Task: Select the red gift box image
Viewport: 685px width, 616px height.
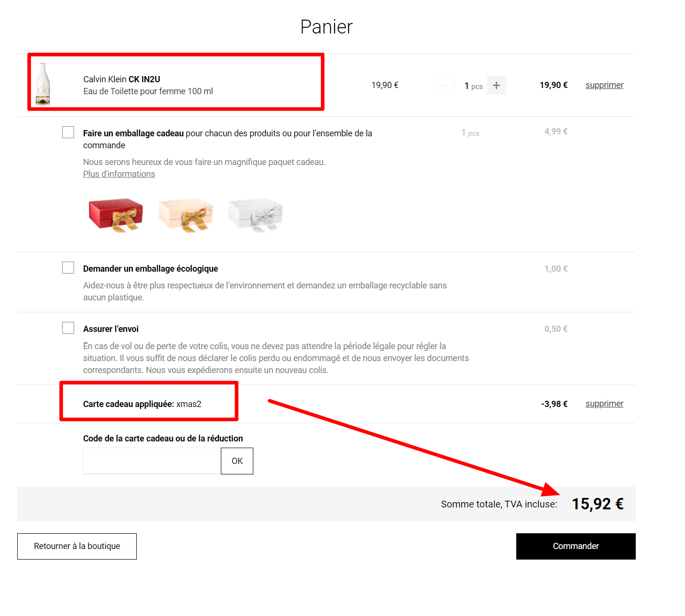Action: (116, 215)
